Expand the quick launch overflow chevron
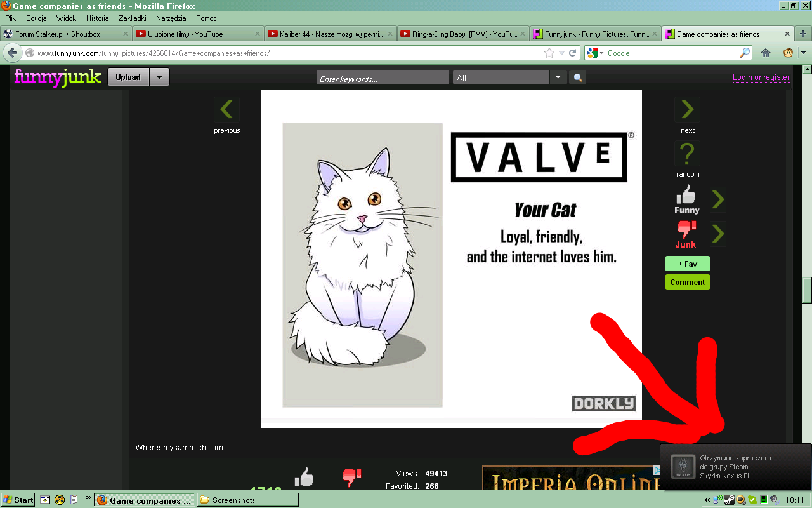 pyautogui.click(x=88, y=499)
